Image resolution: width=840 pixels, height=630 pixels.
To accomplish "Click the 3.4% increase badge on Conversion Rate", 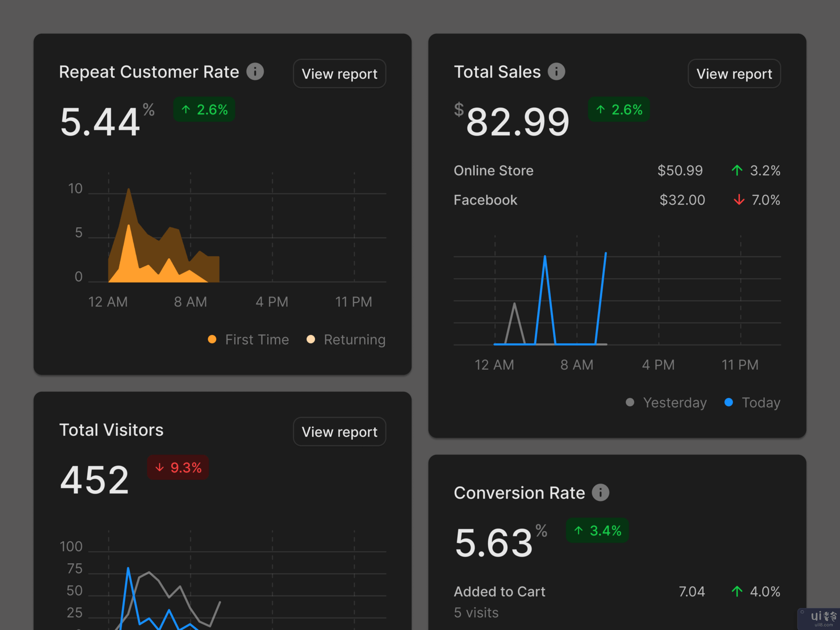I will tap(597, 531).
